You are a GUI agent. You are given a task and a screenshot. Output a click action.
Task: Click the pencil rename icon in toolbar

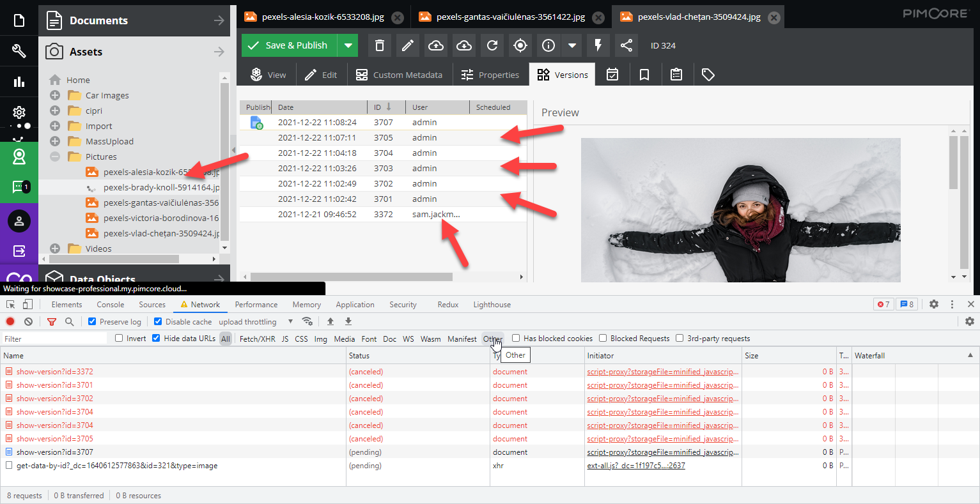(407, 45)
